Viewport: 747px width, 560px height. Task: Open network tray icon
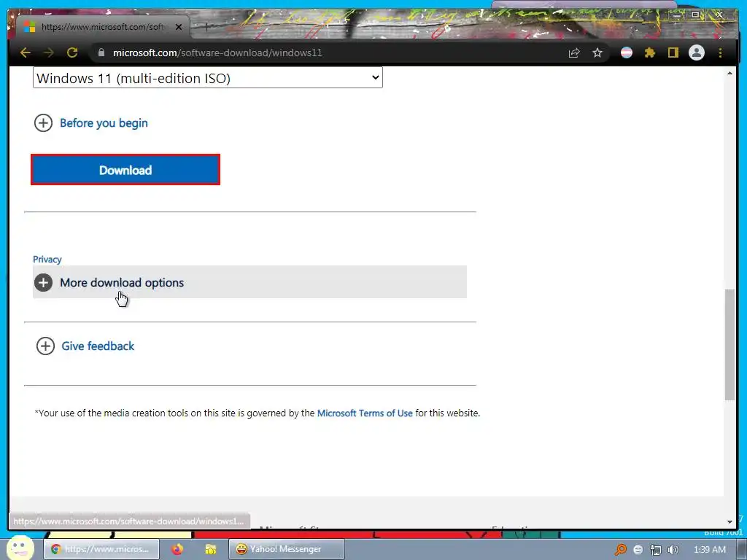click(656, 550)
